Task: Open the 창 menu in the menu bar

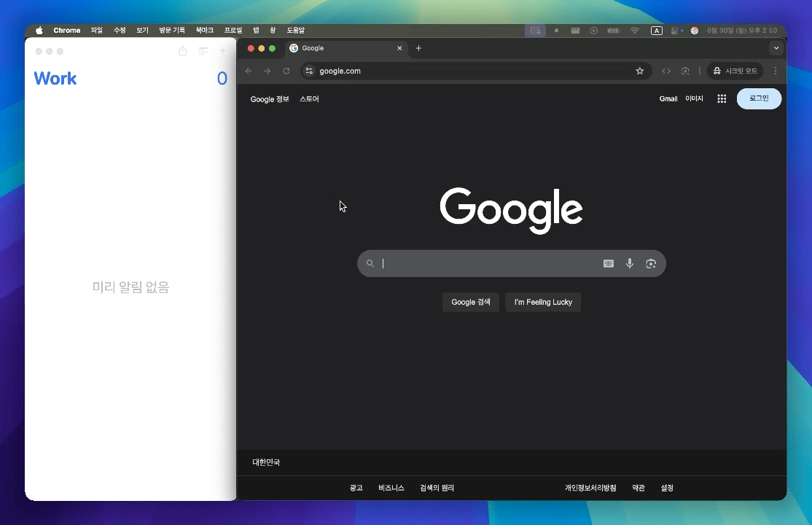Action: click(273, 31)
